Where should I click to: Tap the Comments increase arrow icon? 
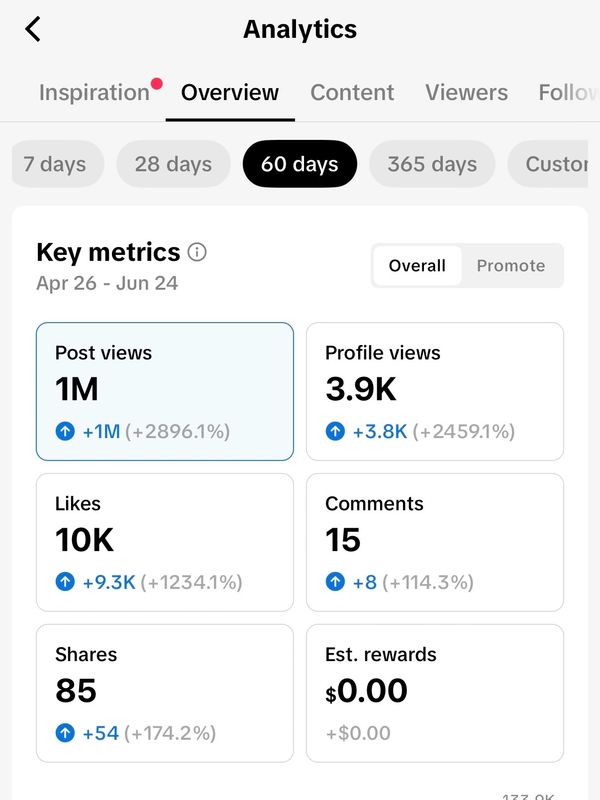coord(335,582)
